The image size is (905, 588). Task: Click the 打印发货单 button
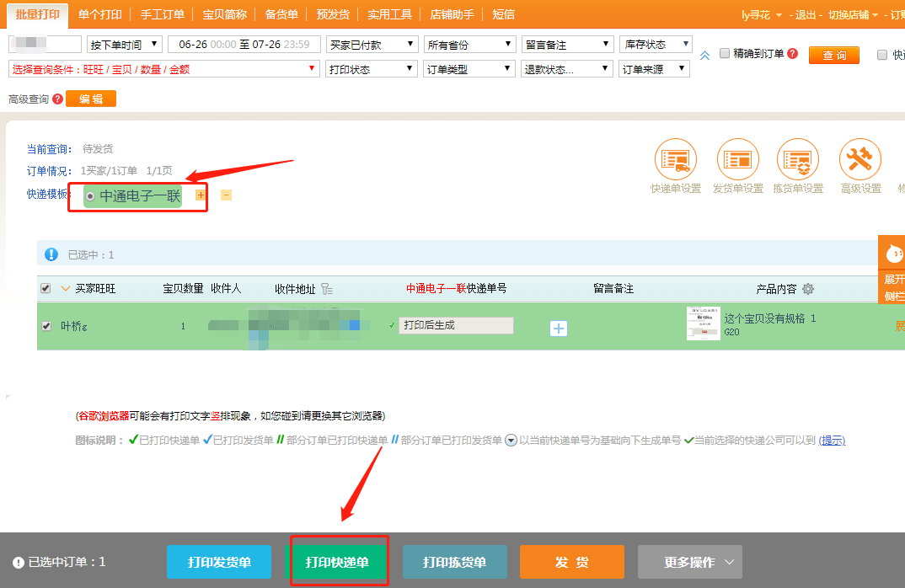tap(219, 562)
